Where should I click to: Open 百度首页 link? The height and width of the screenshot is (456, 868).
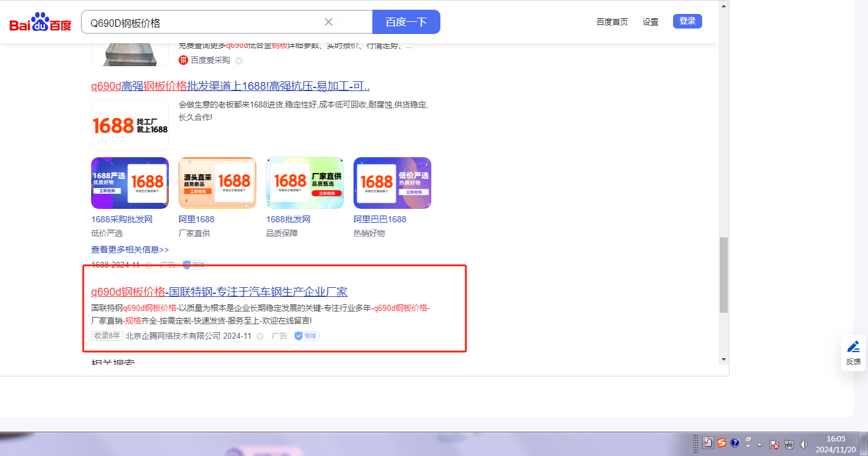[612, 22]
